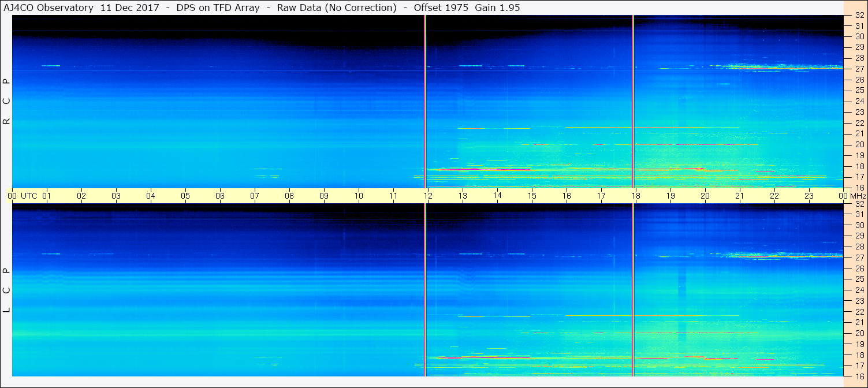Click the '00 UTC' start label on time axis
Screen dimensions: 868x388
23,196
